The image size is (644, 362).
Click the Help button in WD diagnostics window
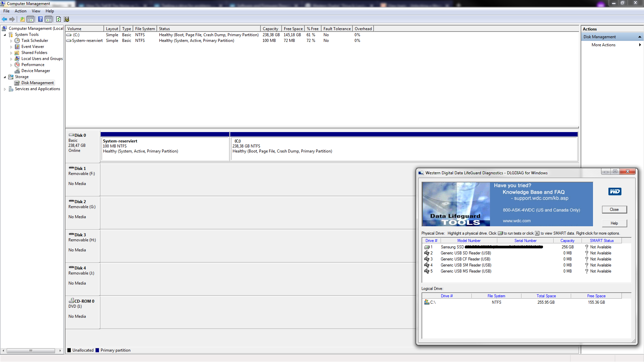(x=614, y=223)
